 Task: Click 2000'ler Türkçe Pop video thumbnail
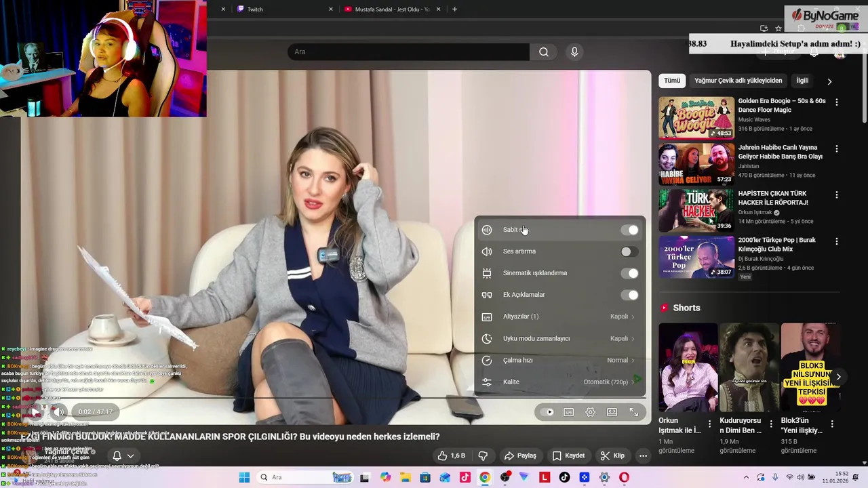click(x=696, y=257)
